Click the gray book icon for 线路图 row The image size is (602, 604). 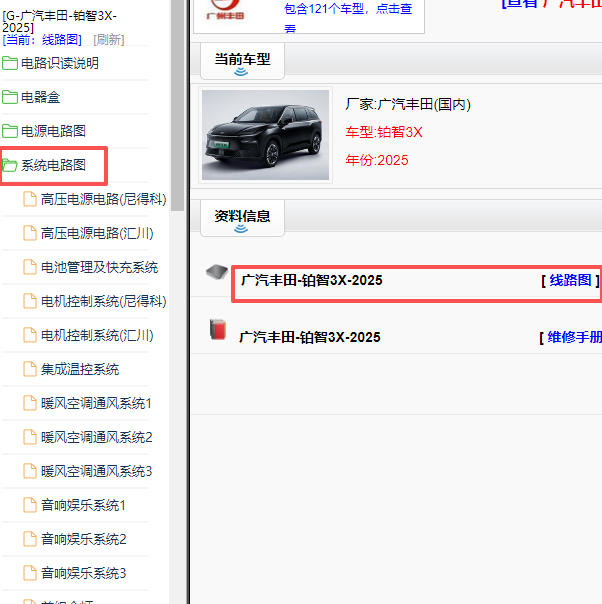tap(217, 272)
